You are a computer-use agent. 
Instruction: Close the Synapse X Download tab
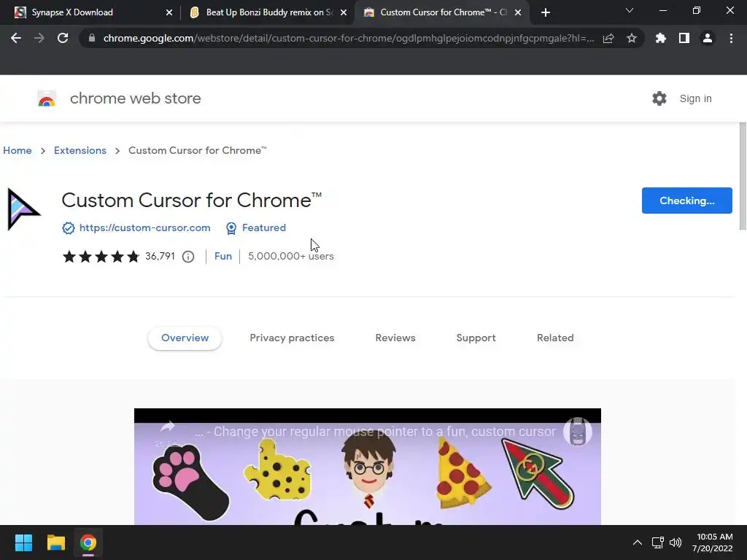click(x=169, y=12)
